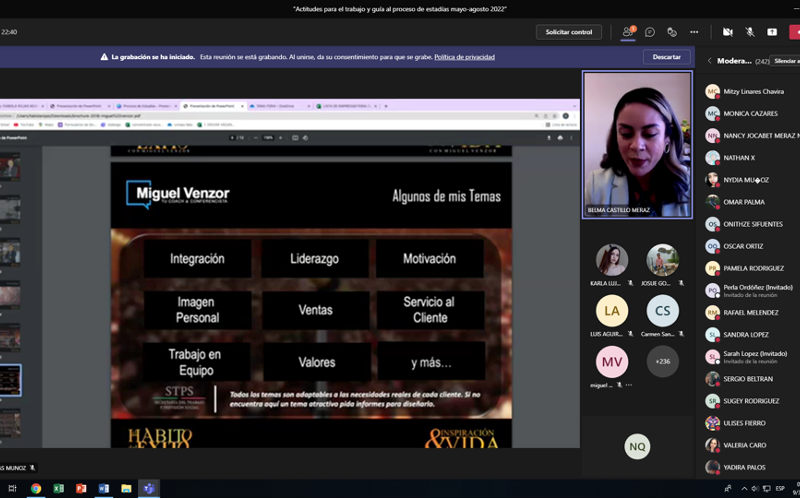
Task: Open Excel from the taskbar
Action: click(x=58, y=489)
